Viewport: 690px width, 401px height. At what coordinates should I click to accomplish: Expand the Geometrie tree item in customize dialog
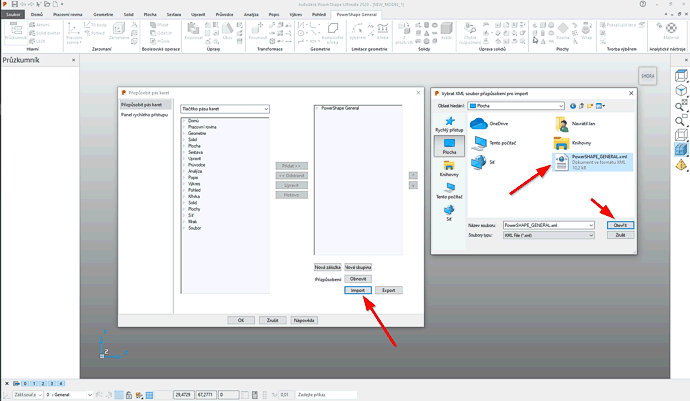184,133
